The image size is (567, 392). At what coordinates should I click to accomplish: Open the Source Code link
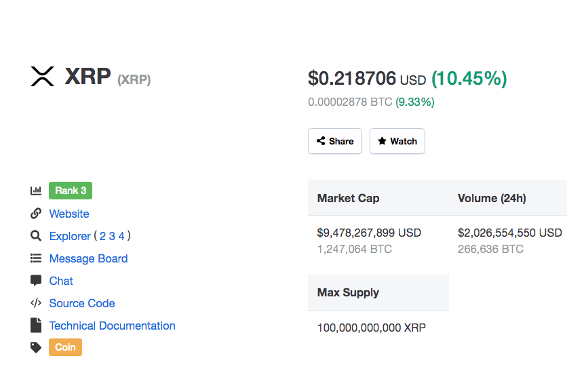click(82, 303)
